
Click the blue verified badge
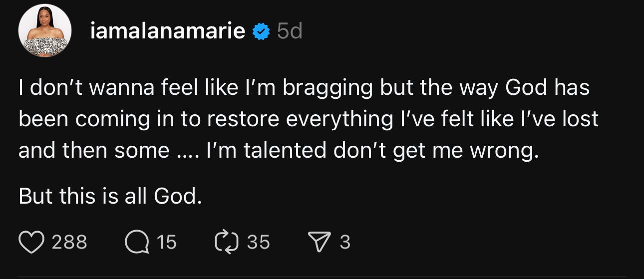[260, 32]
